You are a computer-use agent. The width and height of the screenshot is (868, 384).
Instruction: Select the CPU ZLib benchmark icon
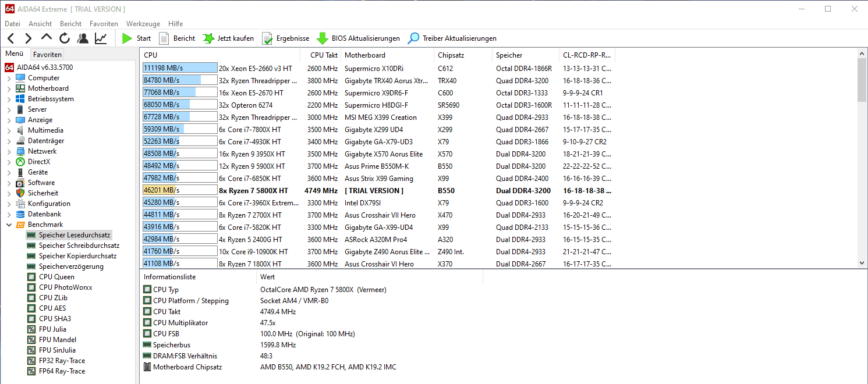click(31, 298)
